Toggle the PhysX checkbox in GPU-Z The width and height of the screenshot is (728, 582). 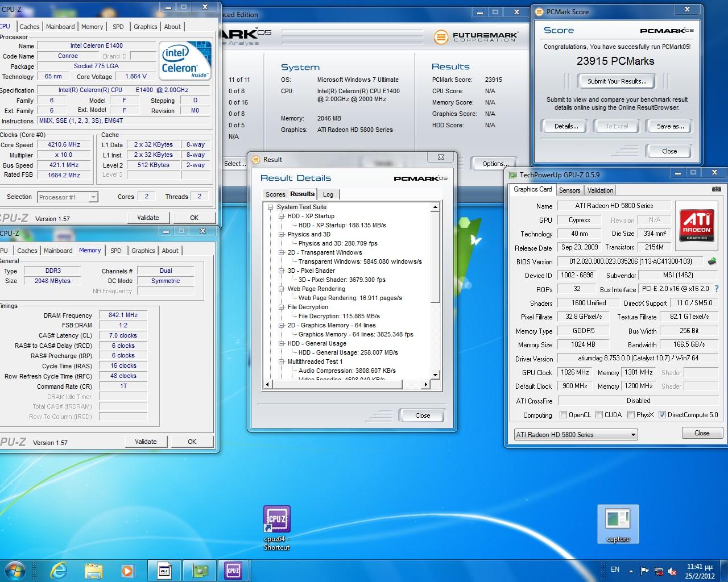pyautogui.click(x=631, y=415)
